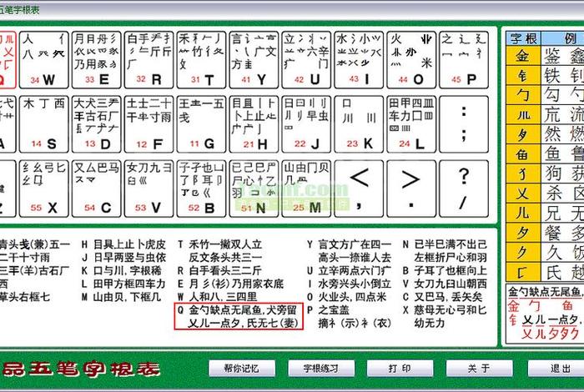The height and width of the screenshot is (392, 584).
Task: Click the 退出 exit button
Action: click(x=556, y=369)
